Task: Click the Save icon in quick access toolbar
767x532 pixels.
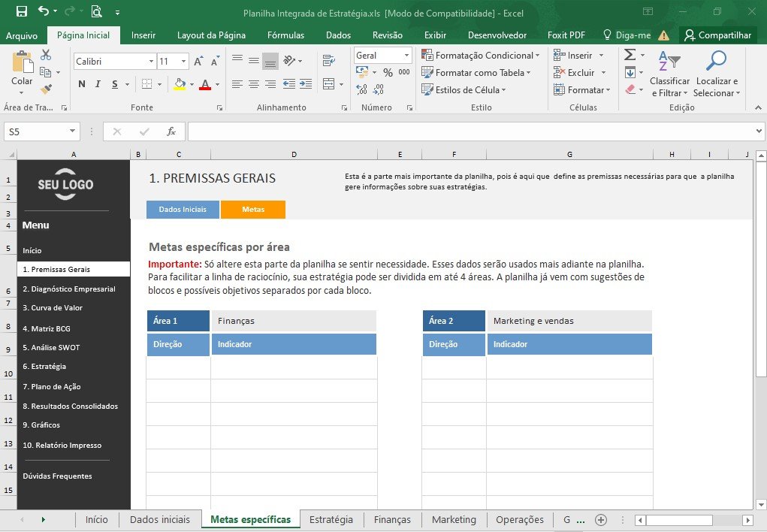Action: click(22, 11)
